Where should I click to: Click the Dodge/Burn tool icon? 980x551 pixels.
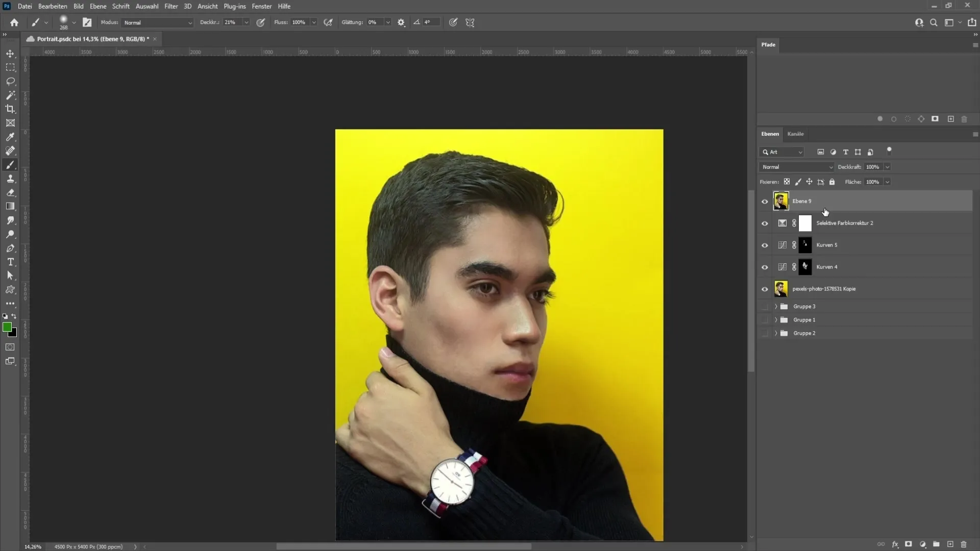pos(10,234)
